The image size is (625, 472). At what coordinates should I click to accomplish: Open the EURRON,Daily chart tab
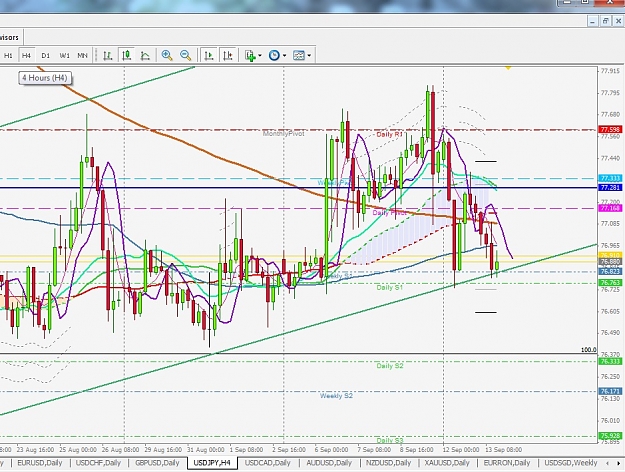click(507, 463)
